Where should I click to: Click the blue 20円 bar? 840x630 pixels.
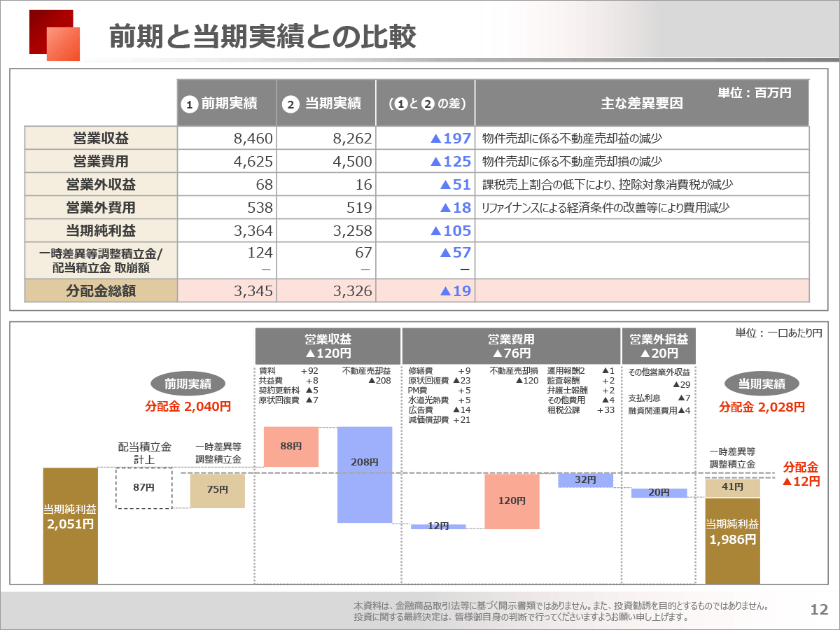click(659, 493)
